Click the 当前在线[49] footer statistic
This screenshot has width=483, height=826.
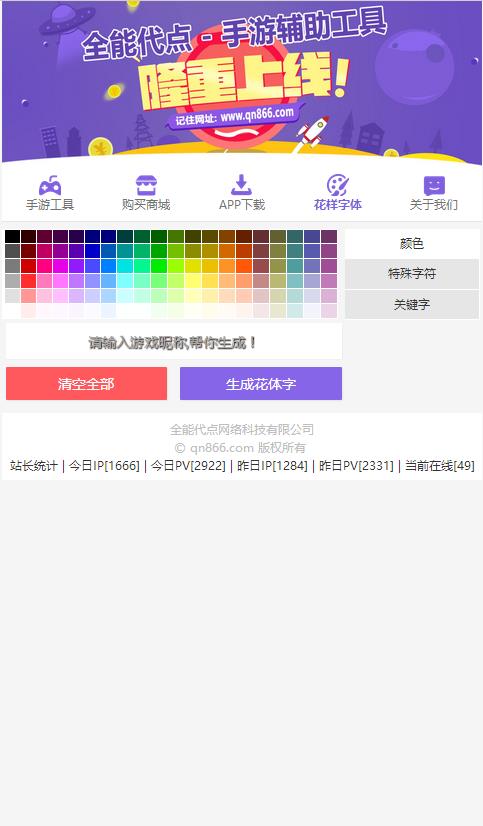click(440, 466)
